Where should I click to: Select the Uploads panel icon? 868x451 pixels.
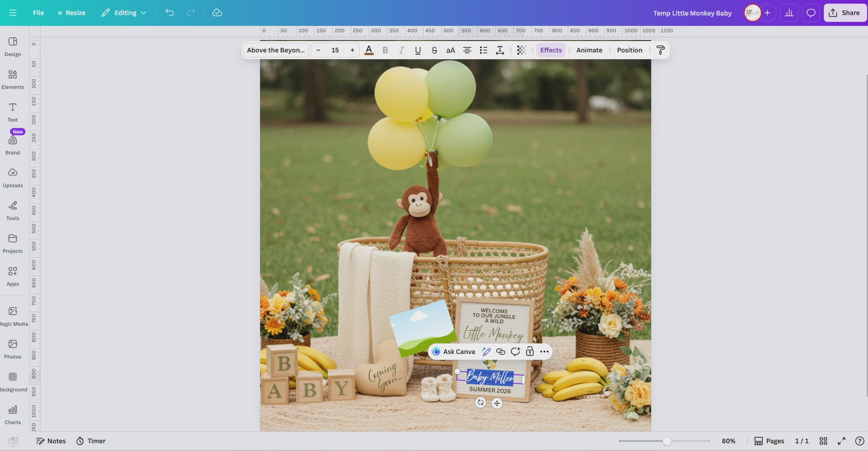point(12,177)
